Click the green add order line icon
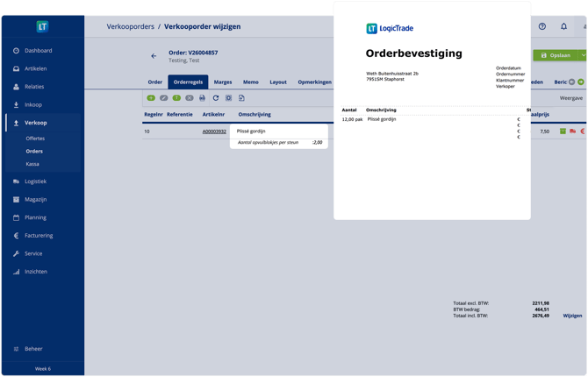The image size is (588, 377). pos(151,98)
